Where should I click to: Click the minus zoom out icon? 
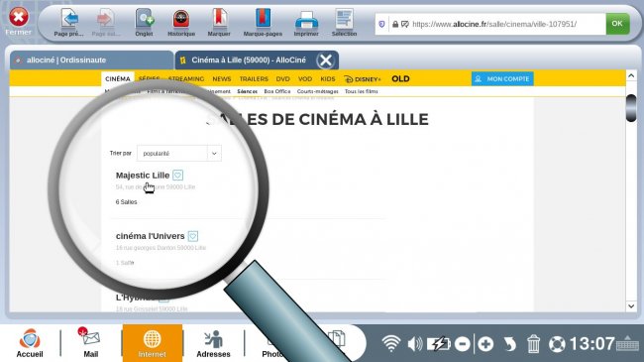463,344
